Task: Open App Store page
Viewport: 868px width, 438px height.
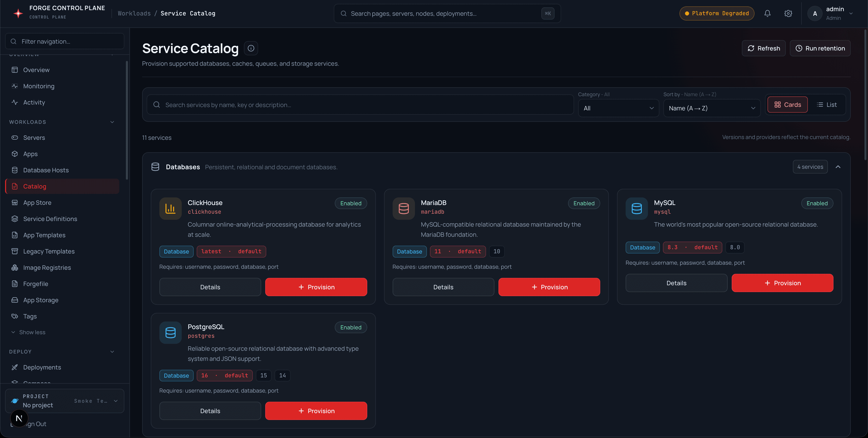Action: point(62,203)
